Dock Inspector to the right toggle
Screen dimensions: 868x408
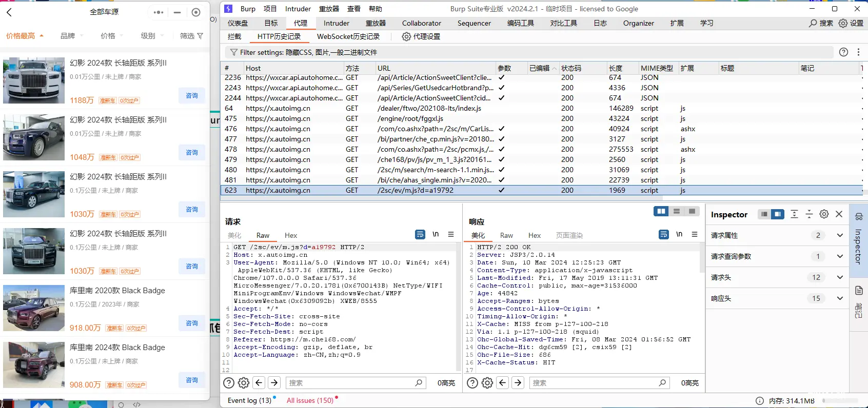click(778, 214)
